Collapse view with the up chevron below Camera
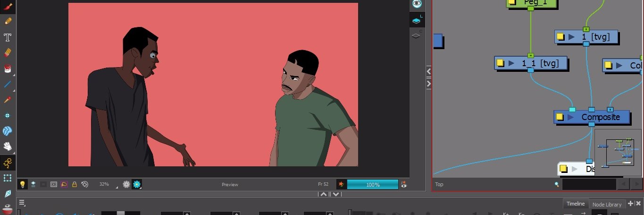The image size is (644, 215). point(324,194)
